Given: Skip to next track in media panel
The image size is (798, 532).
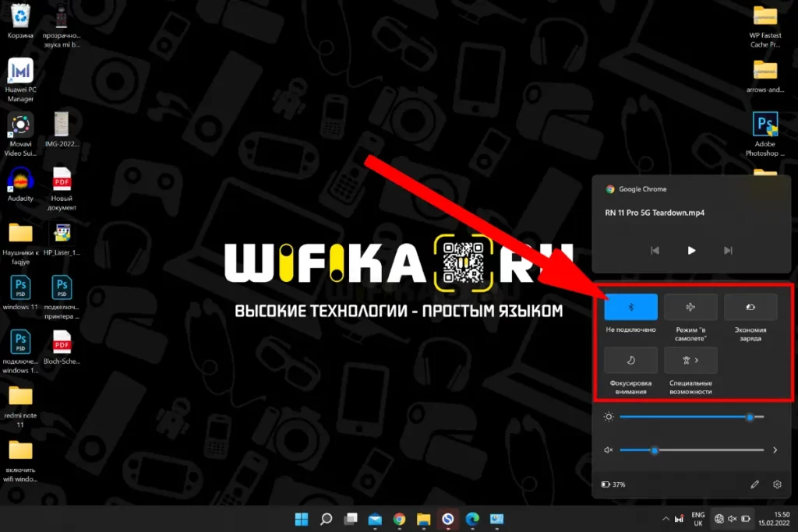Looking at the screenshot, I should coord(728,250).
